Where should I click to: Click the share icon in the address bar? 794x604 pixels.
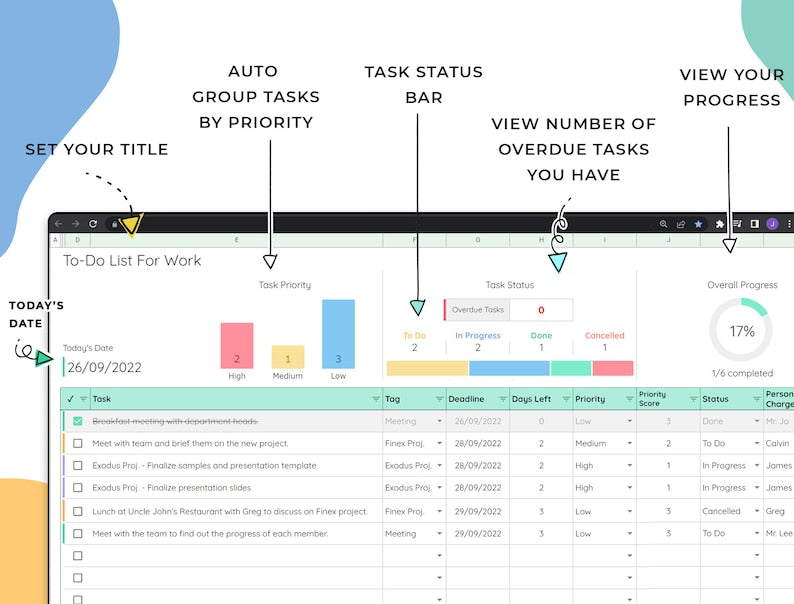pos(681,225)
